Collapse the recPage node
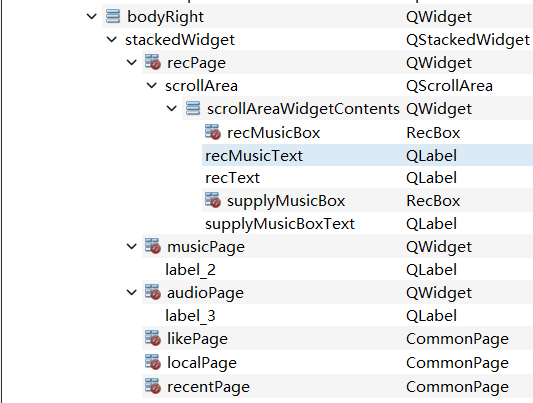 point(132,63)
